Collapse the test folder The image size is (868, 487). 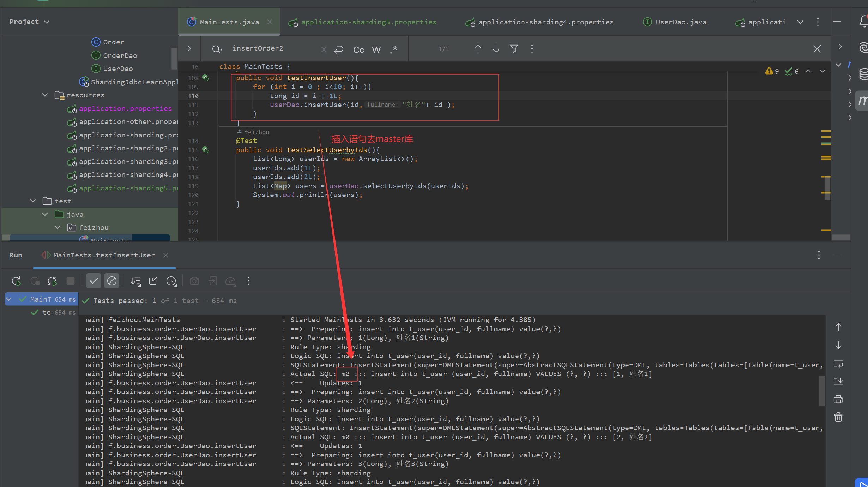tap(33, 201)
